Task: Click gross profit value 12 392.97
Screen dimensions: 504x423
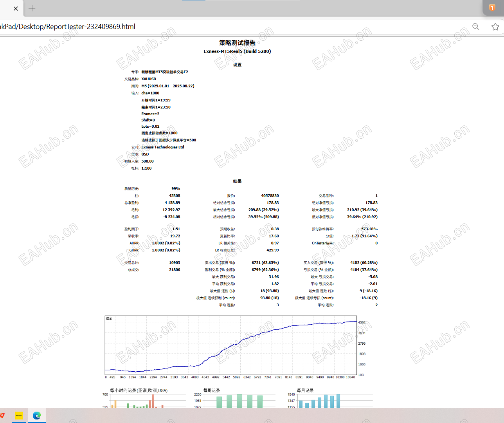Action: (x=171, y=210)
